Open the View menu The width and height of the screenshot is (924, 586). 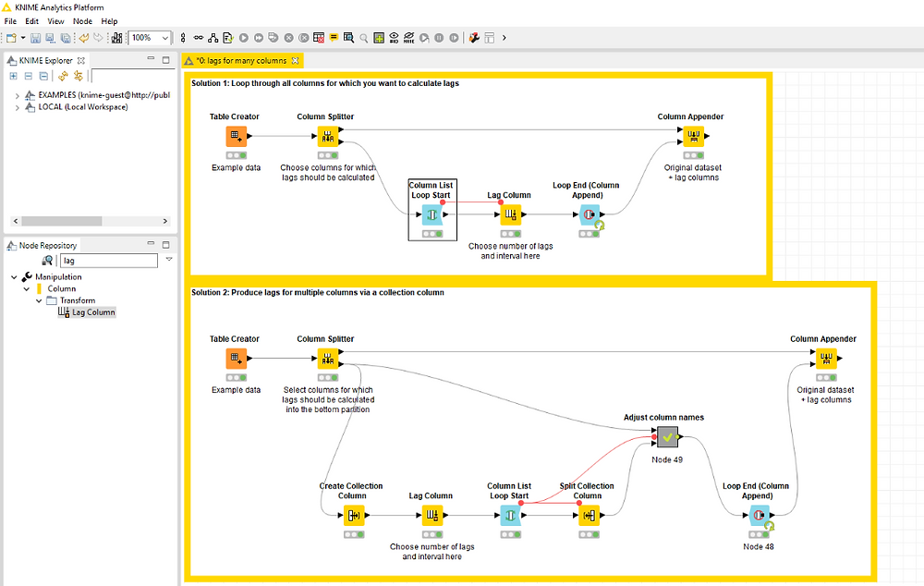tap(55, 21)
